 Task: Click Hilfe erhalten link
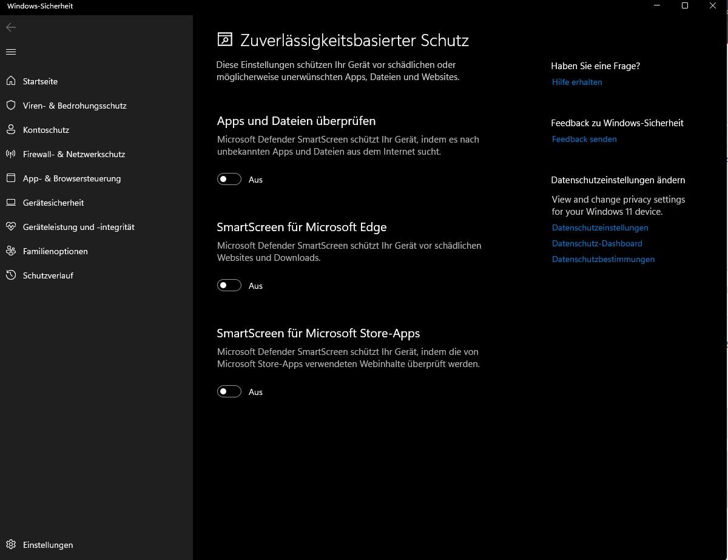[x=577, y=82]
